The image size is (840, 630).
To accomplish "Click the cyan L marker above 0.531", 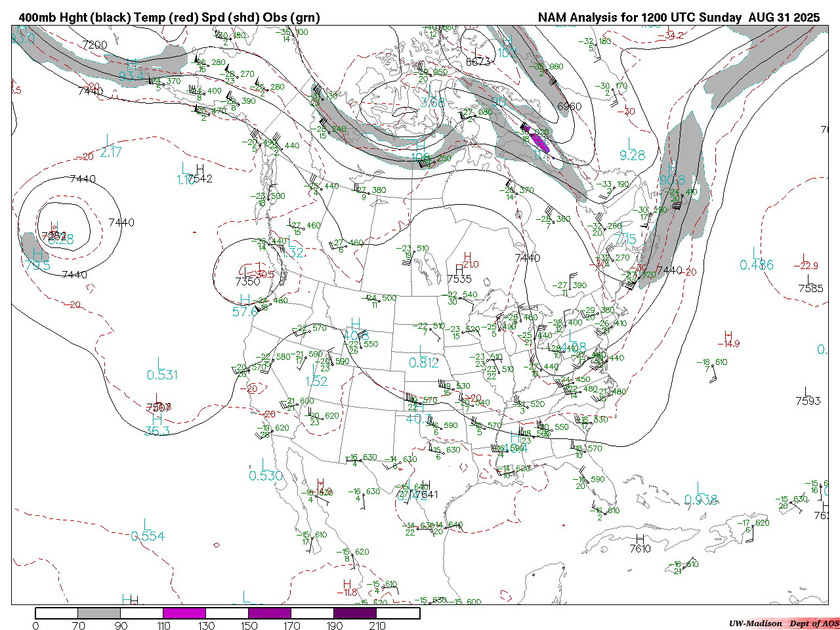I will point(161,363).
